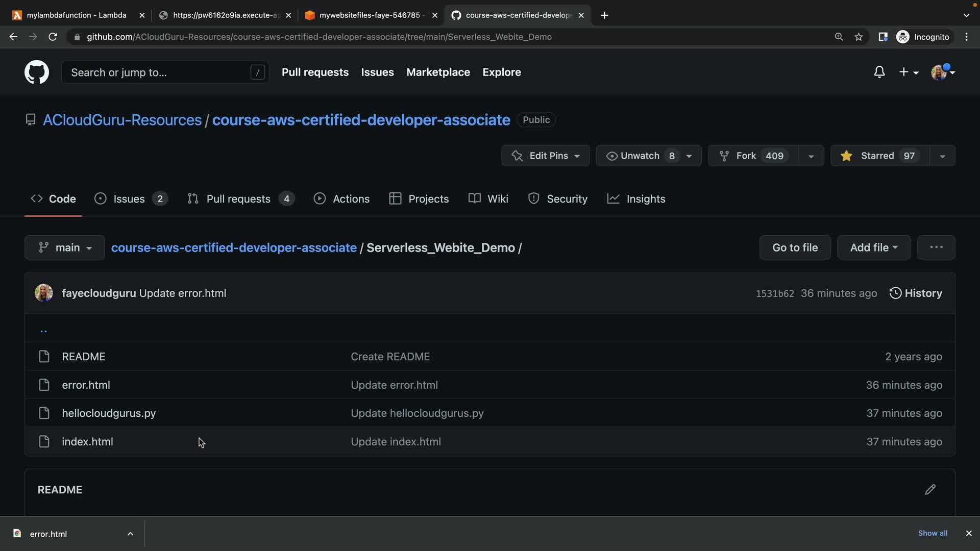Click the GitHub octocat logo
Image resolution: width=980 pixels, height=551 pixels.
click(37, 72)
